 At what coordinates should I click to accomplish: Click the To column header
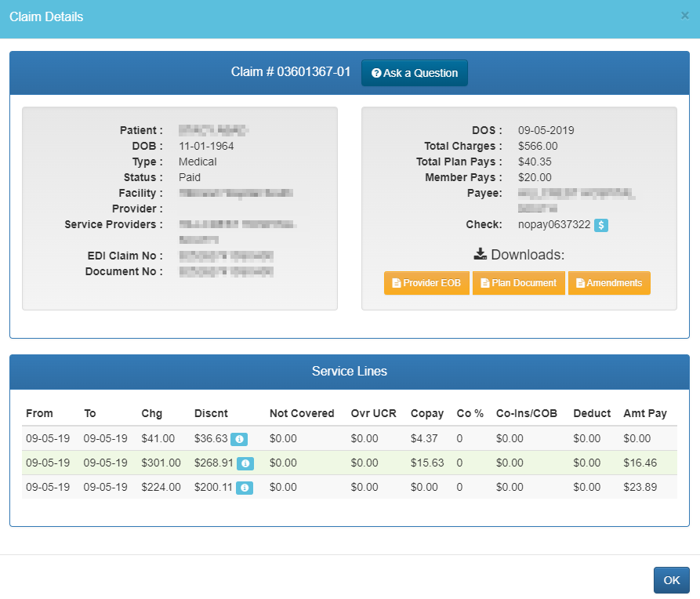(89, 414)
